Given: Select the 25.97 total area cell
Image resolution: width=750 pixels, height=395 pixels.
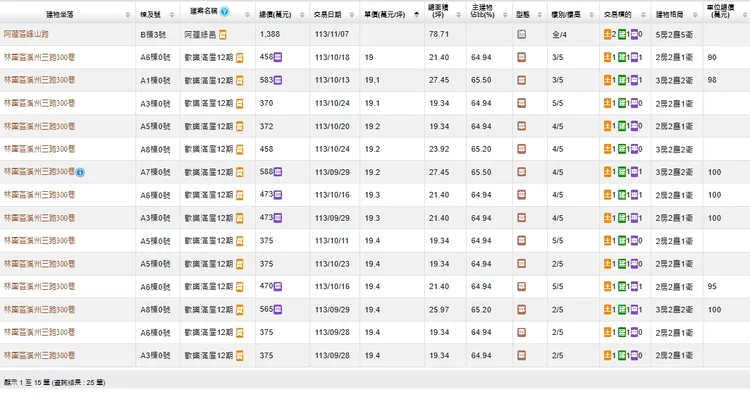Looking at the screenshot, I should tap(439, 310).
